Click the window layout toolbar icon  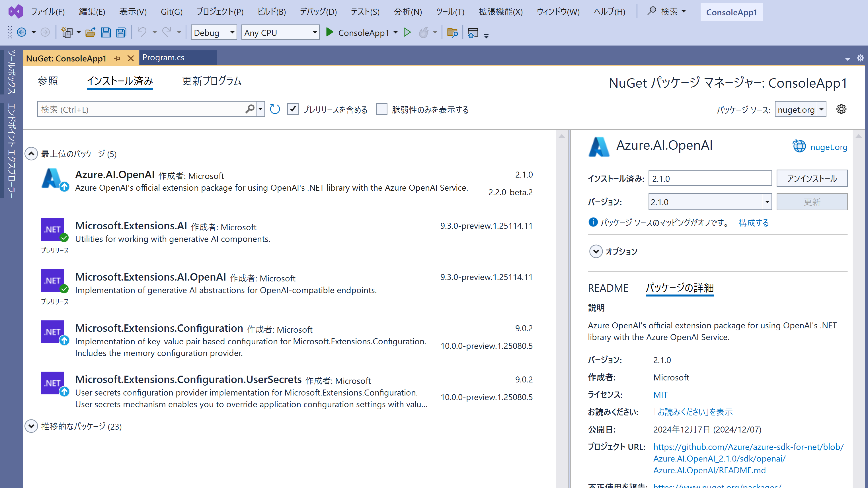click(x=473, y=32)
